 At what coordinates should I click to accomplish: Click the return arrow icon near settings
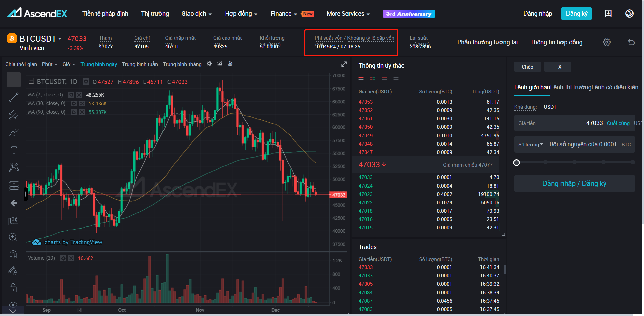point(631,42)
